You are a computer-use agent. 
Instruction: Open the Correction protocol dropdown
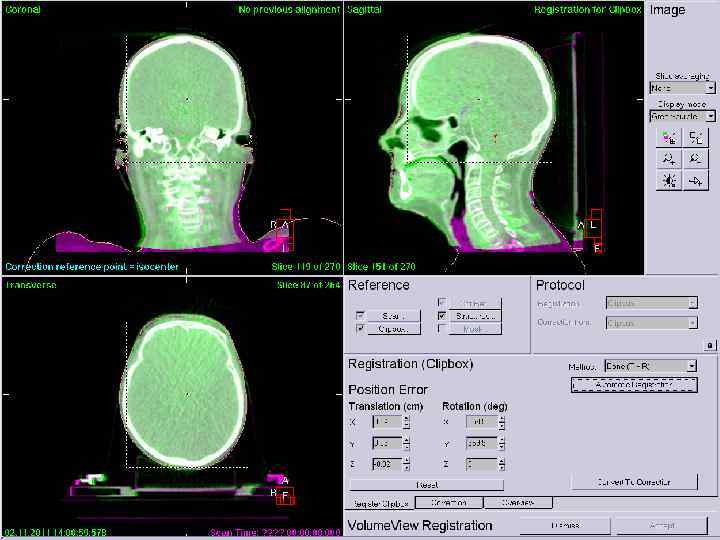(x=652, y=323)
